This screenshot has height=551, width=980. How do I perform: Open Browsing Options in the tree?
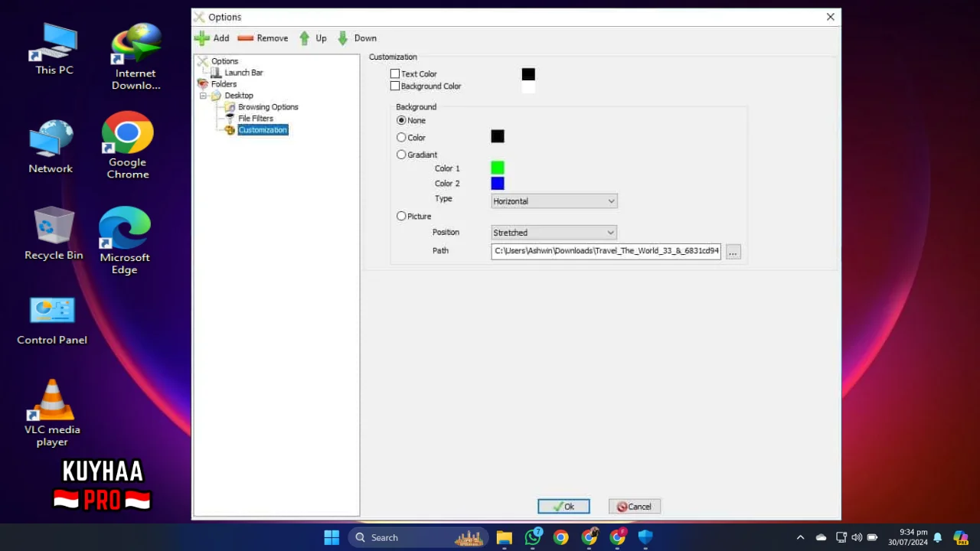pyautogui.click(x=268, y=107)
